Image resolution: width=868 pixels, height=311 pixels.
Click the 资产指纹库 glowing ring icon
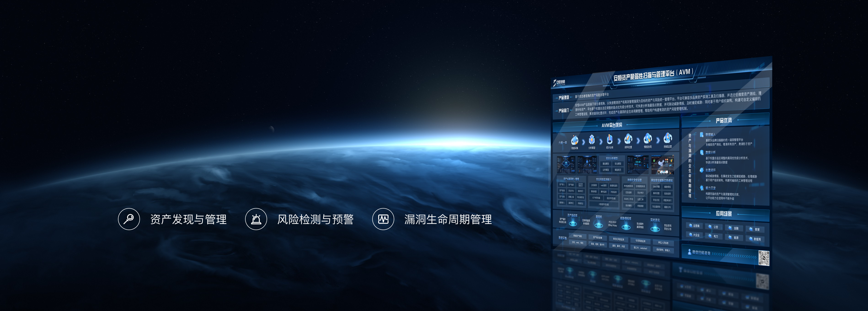[573, 222]
